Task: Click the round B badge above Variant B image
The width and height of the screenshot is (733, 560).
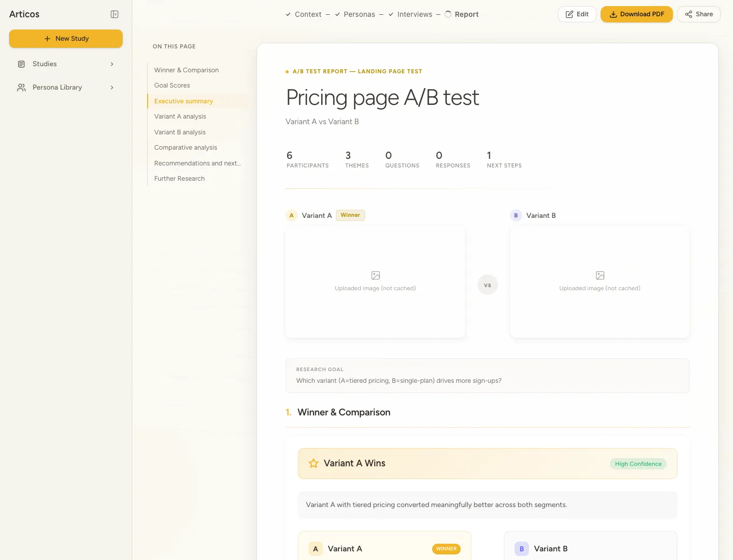Action: coord(516,215)
